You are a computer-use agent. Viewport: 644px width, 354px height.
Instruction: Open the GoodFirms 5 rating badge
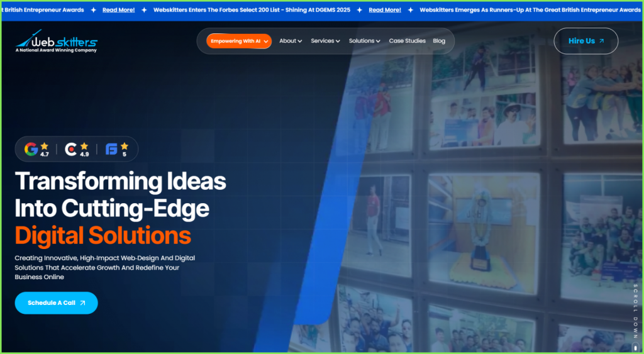point(117,149)
